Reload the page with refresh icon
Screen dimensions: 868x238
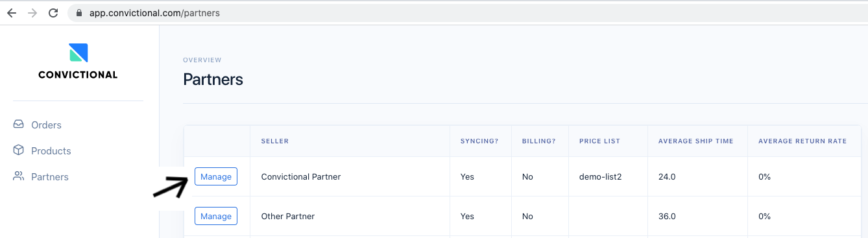coord(53,13)
